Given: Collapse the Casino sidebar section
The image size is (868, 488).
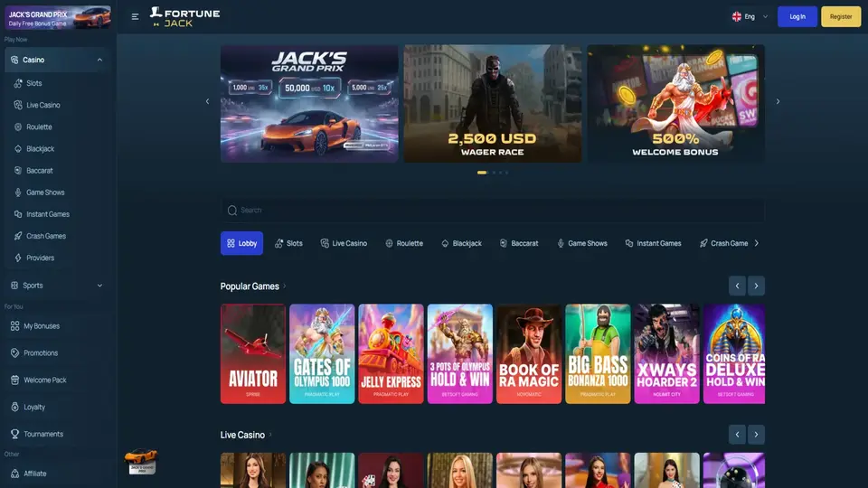Looking at the screenshot, I should (x=99, y=60).
